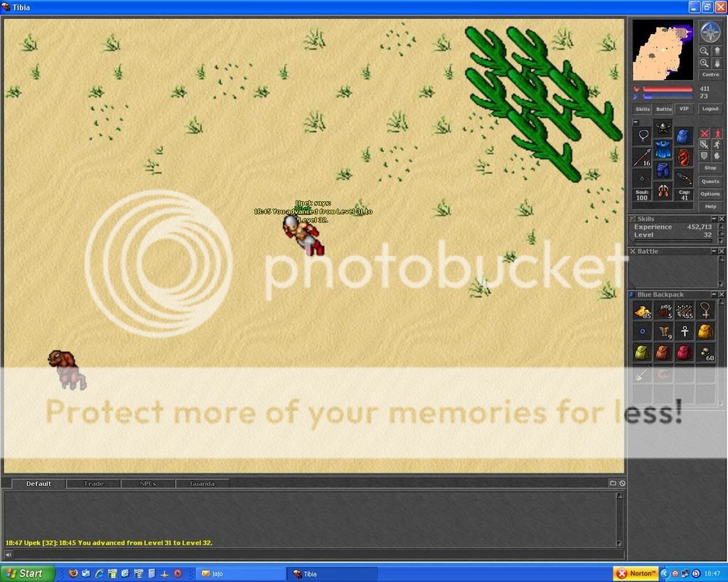Click the Logout button
The image size is (728, 582).
tap(710, 109)
